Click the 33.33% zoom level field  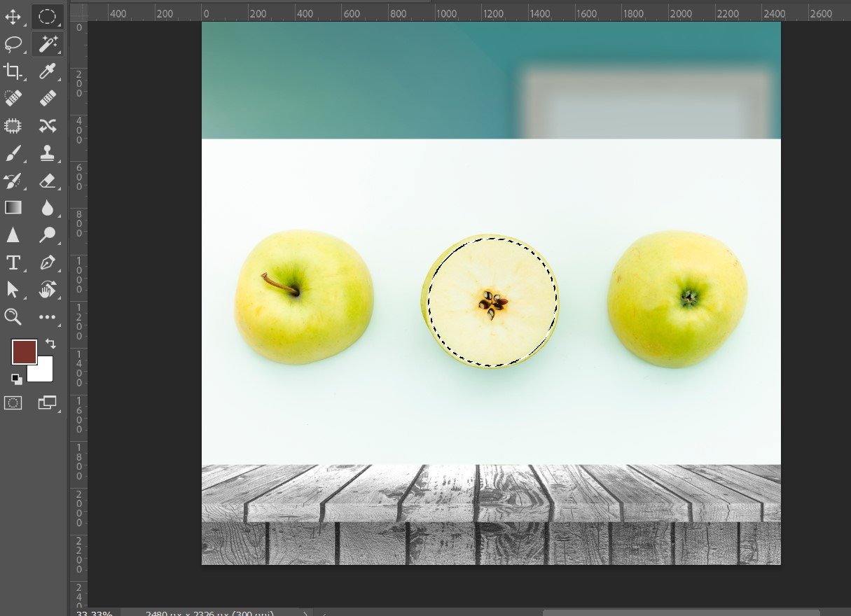click(93, 614)
